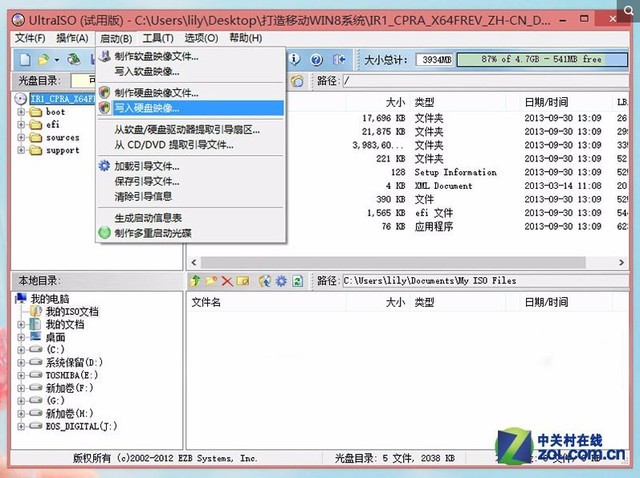
Task: Choose 加载引导文件... menu entry
Action: (x=191, y=166)
